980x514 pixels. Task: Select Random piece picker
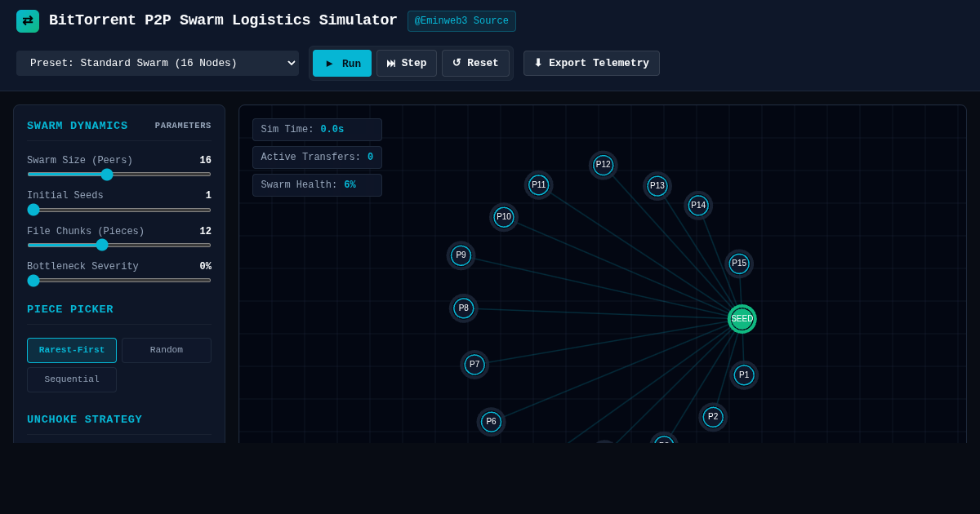click(167, 350)
